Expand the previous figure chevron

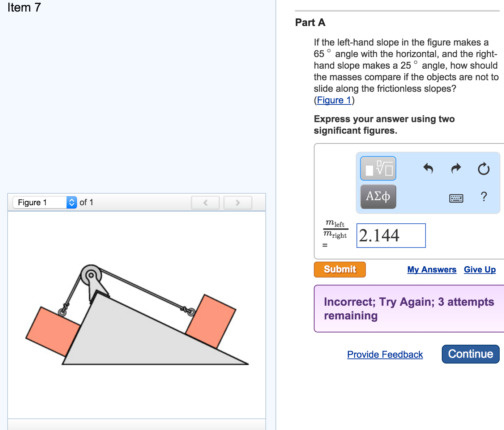[x=205, y=202]
